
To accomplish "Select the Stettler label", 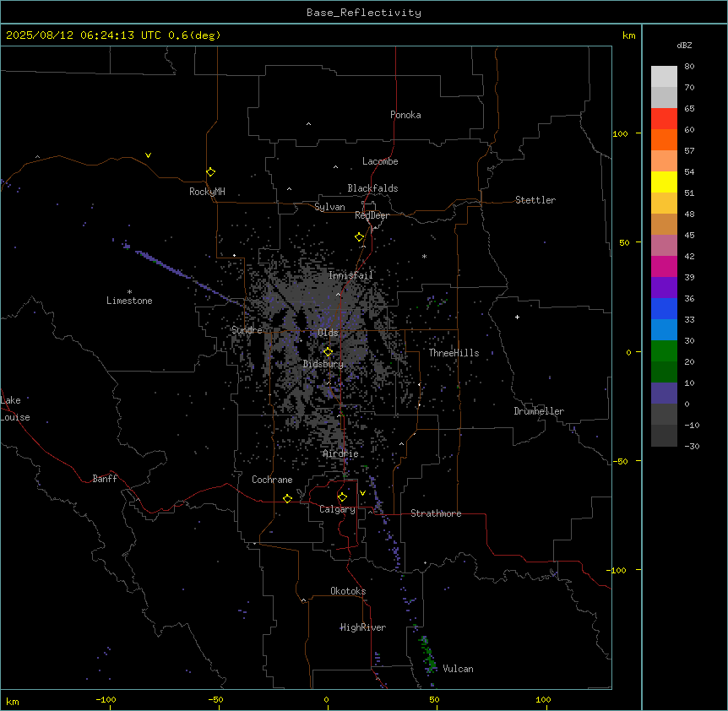I will [x=535, y=200].
